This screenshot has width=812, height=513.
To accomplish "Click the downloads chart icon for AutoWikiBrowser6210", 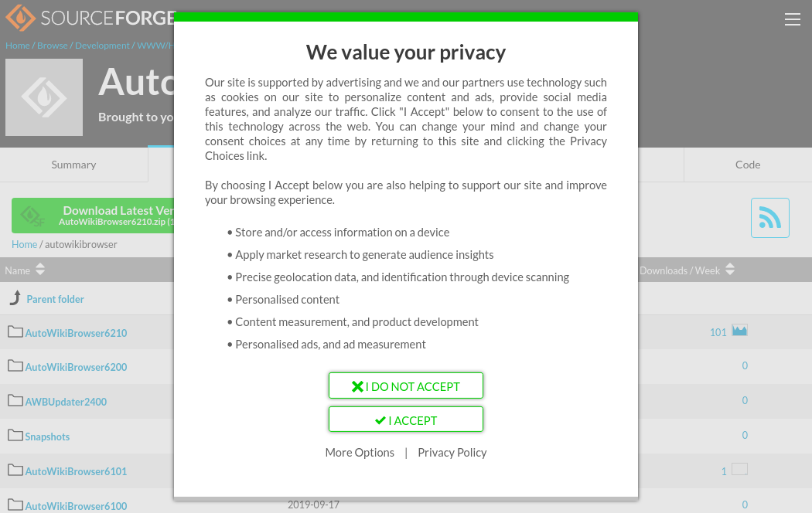I will click(x=739, y=331).
